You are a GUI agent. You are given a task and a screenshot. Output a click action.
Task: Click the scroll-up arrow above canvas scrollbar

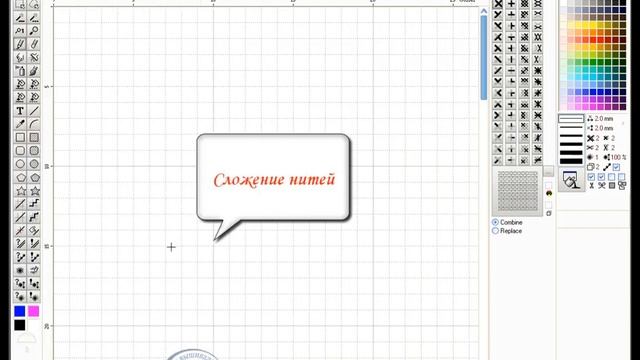tap(484, 11)
